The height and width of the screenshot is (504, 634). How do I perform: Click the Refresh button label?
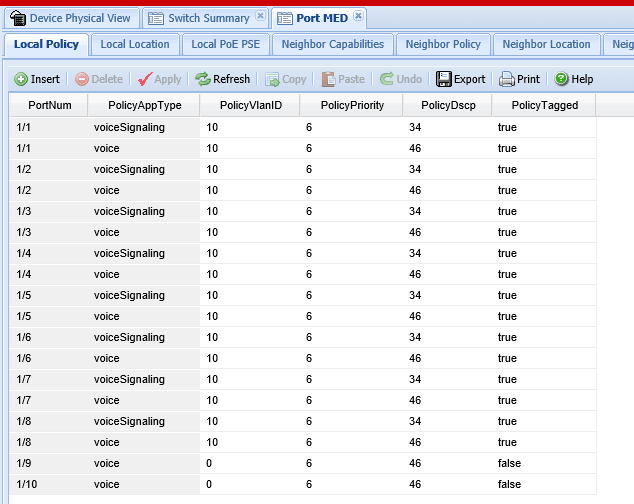(x=231, y=79)
